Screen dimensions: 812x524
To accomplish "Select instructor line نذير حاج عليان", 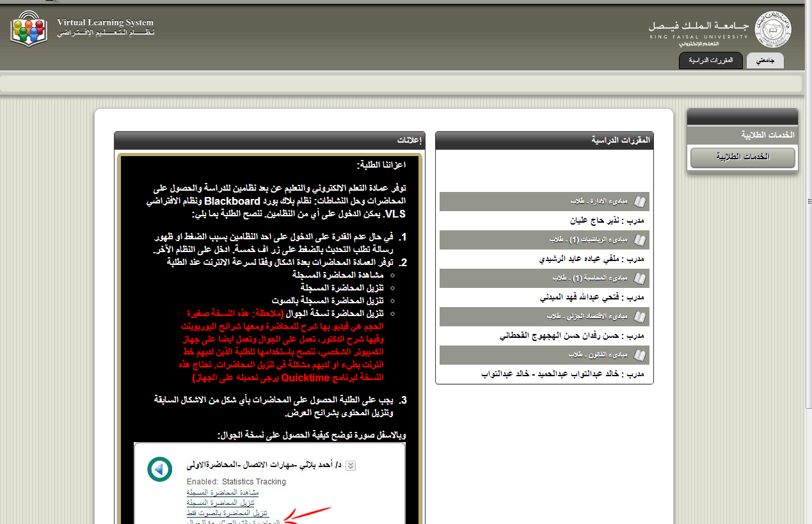I will click(x=607, y=221).
